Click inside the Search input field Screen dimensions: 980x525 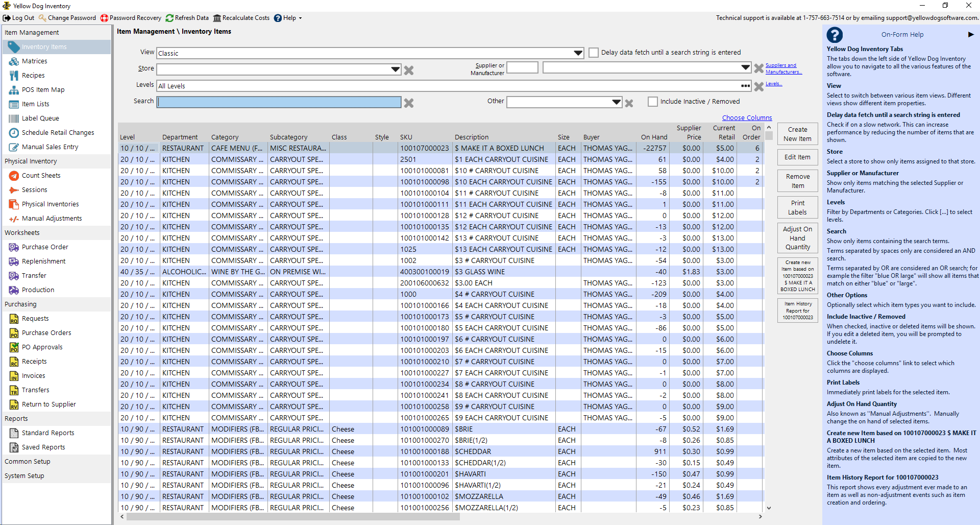[279, 102]
